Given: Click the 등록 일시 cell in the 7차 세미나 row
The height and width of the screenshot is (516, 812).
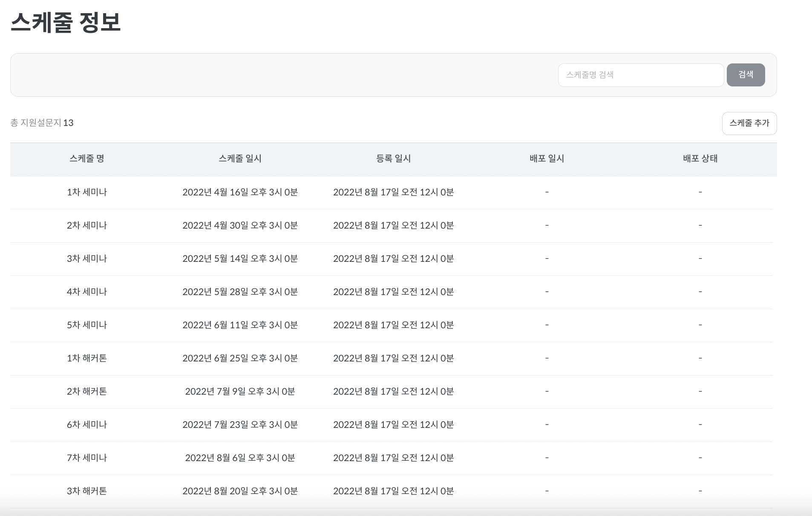Looking at the screenshot, I should (x=394, y=458).
